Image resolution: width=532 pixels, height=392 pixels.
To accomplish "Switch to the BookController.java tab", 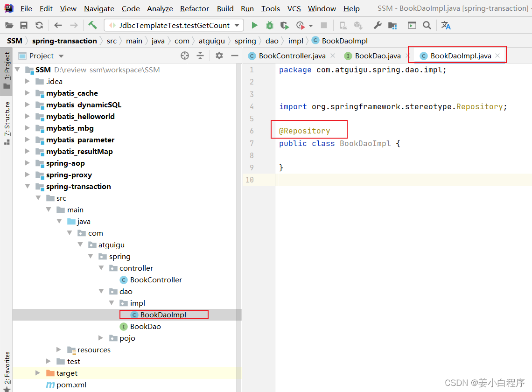I will click(292, 56).
